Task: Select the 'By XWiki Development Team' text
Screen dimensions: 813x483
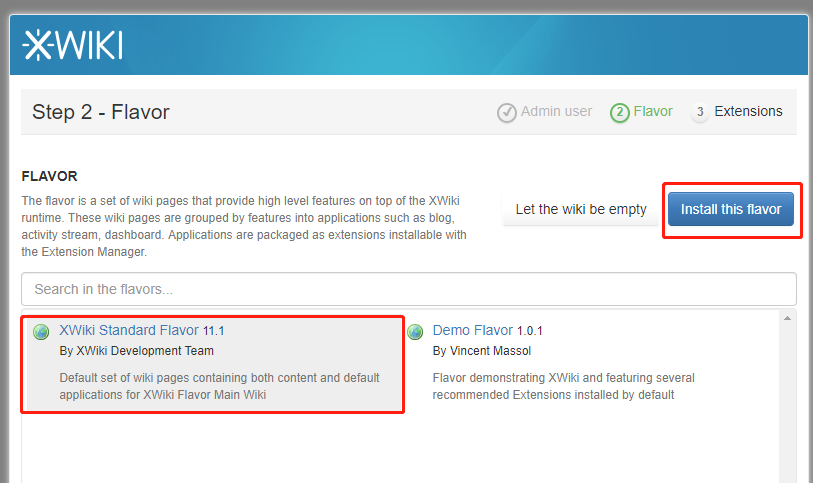Action: (x=136, y=351)
